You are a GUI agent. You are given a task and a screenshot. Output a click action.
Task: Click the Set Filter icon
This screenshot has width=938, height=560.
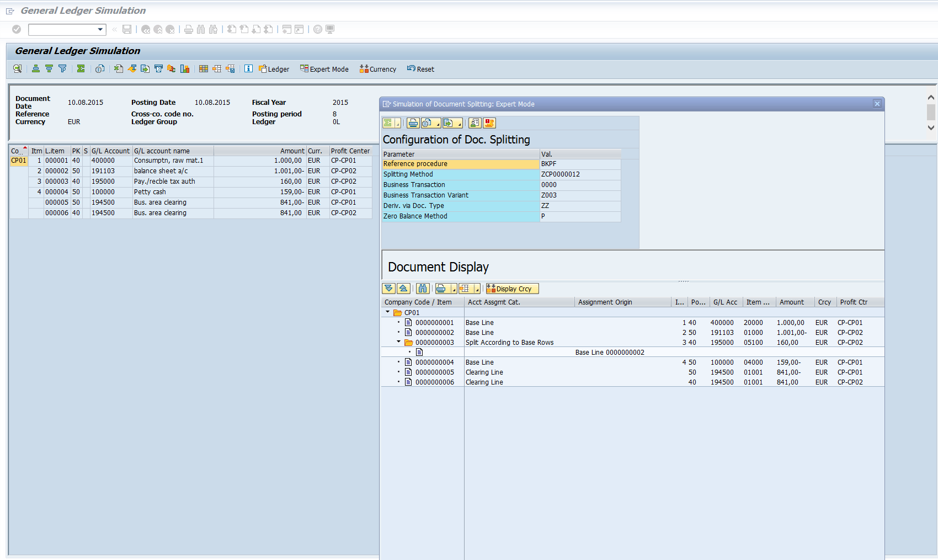62,68
